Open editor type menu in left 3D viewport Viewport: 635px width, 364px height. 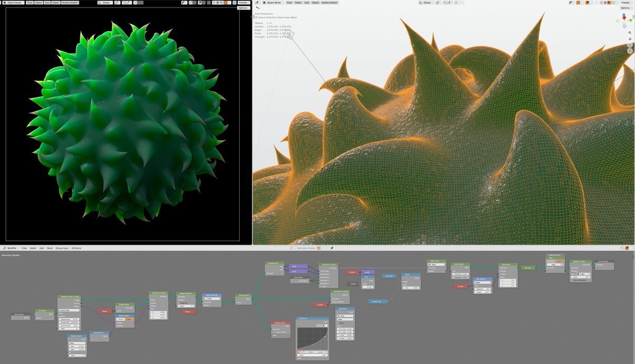pos(1,3)
